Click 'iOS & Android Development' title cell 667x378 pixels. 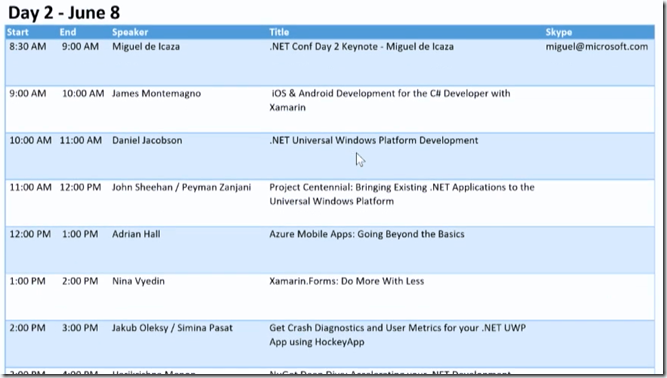tap(390, 100)
